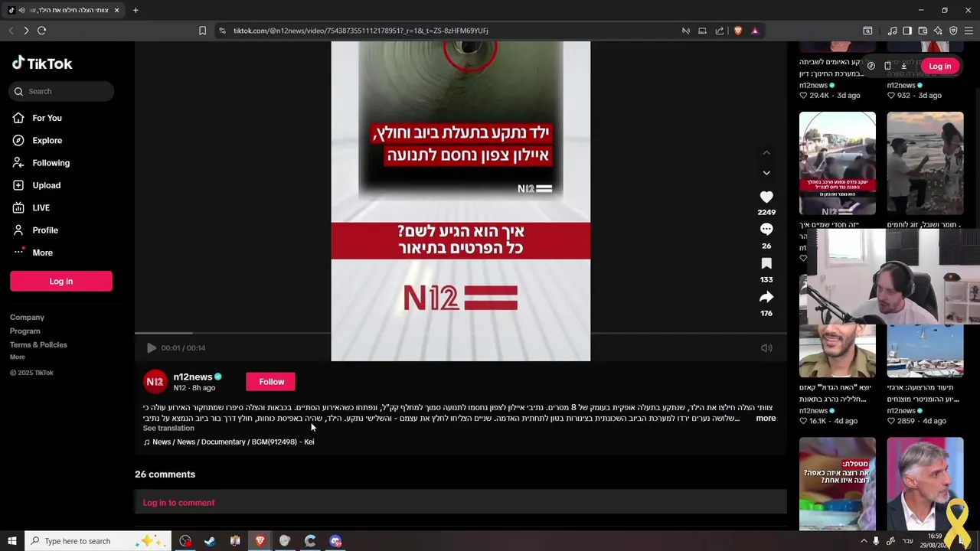Click the sidebar Log in button

[61, 281]
